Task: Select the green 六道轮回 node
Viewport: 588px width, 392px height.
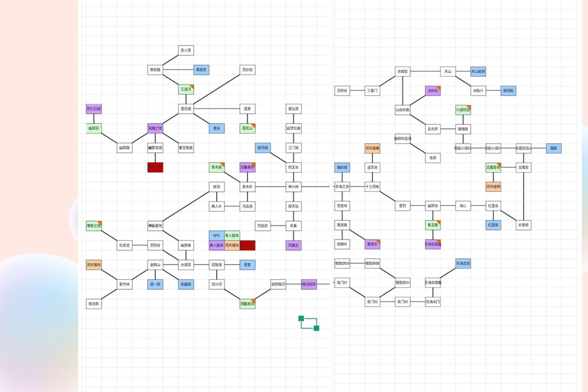Action: coord(463,110)
